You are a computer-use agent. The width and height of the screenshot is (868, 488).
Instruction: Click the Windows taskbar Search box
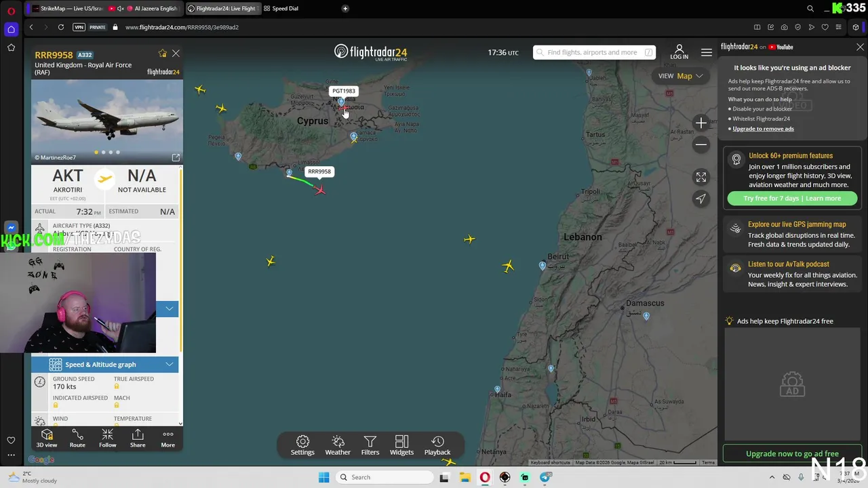point(384,477)
